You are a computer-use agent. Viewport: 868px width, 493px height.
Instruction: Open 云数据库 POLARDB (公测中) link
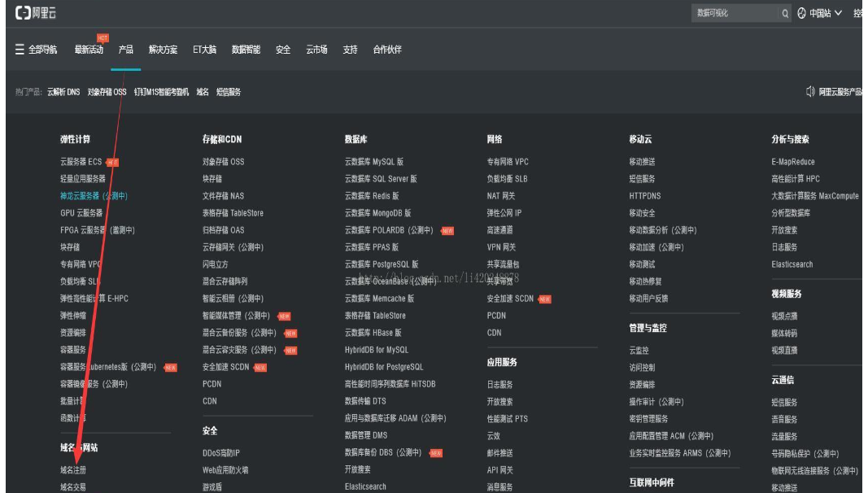[x=389, y=230]
